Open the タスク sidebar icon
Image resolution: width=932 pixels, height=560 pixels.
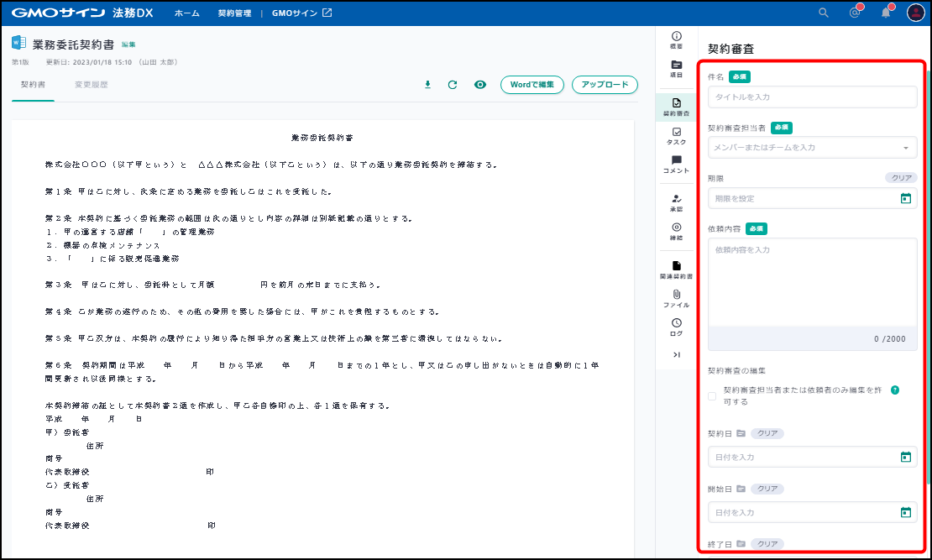(x=677, y=136)
